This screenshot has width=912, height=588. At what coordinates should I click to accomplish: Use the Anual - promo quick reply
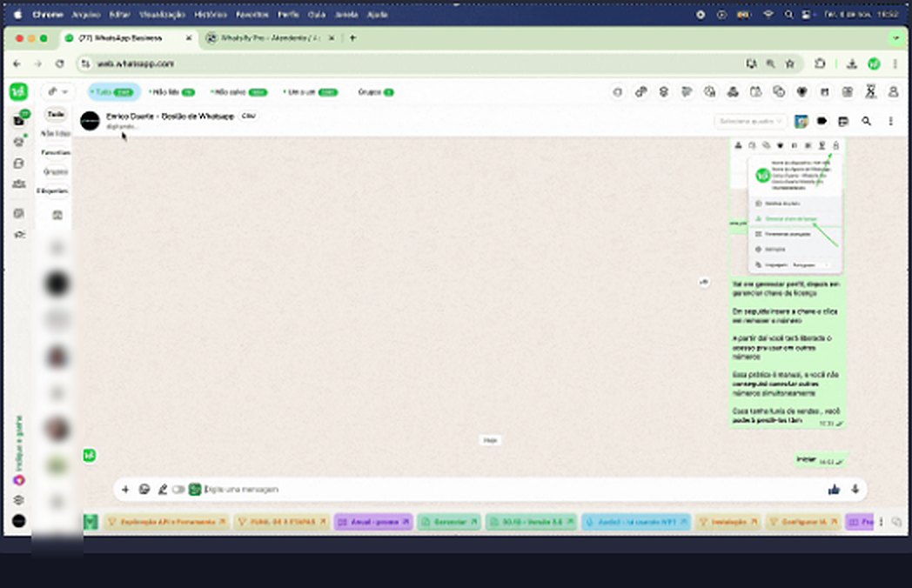[373, 522]
